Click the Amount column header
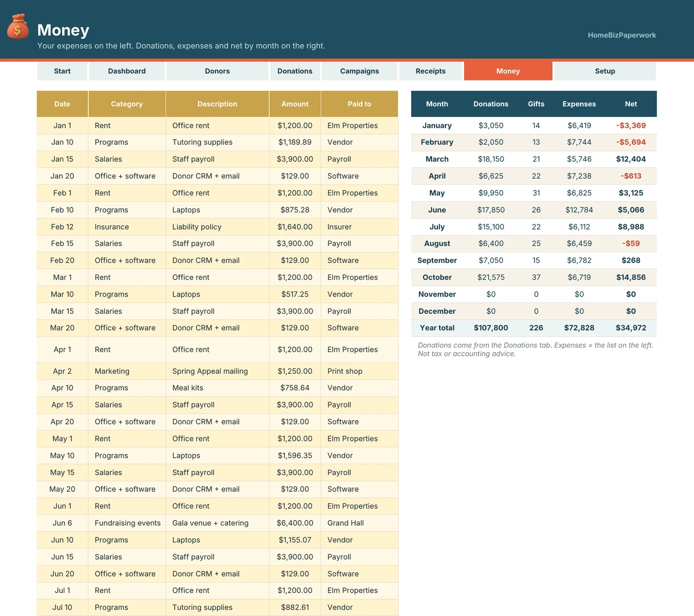Viewport: 694px width, 616px height. click(295, 104)
